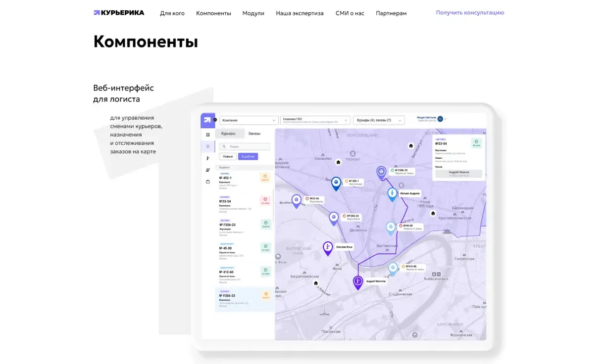Screen dimensions: 600x364
Task: Open the "Для кого" menu item
Action: click(172, 13)
